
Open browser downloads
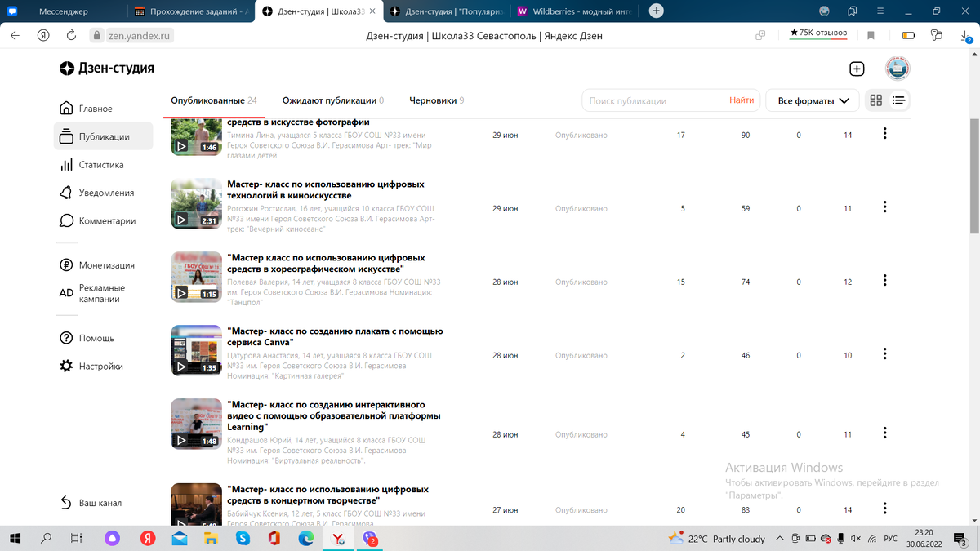[965, 35]
